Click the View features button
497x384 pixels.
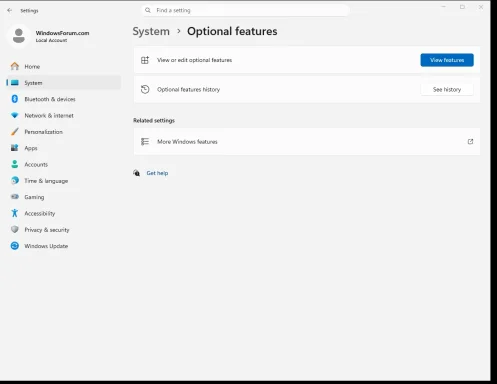[447, 60]
